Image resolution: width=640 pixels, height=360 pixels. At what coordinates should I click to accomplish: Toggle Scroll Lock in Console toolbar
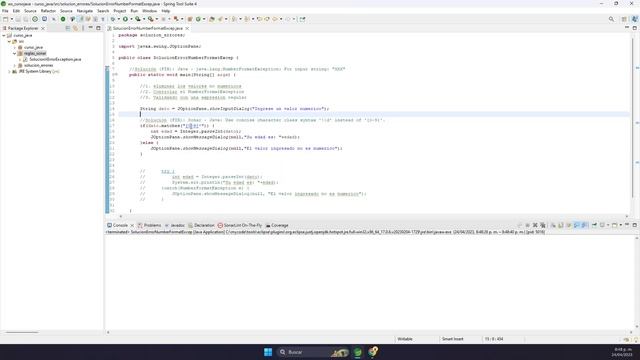tap(561, 225)
